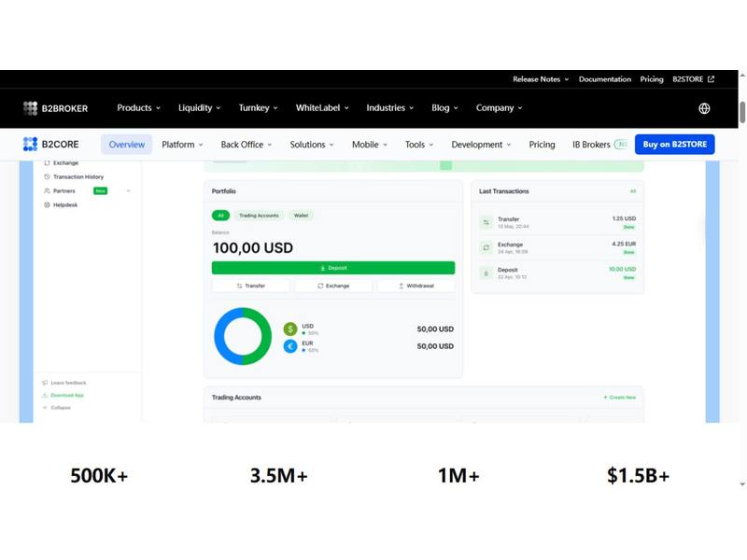Open the language globe icon
The width and height of the screenshot is (747, 560).
pyautogui.click(x=704, y=108)
